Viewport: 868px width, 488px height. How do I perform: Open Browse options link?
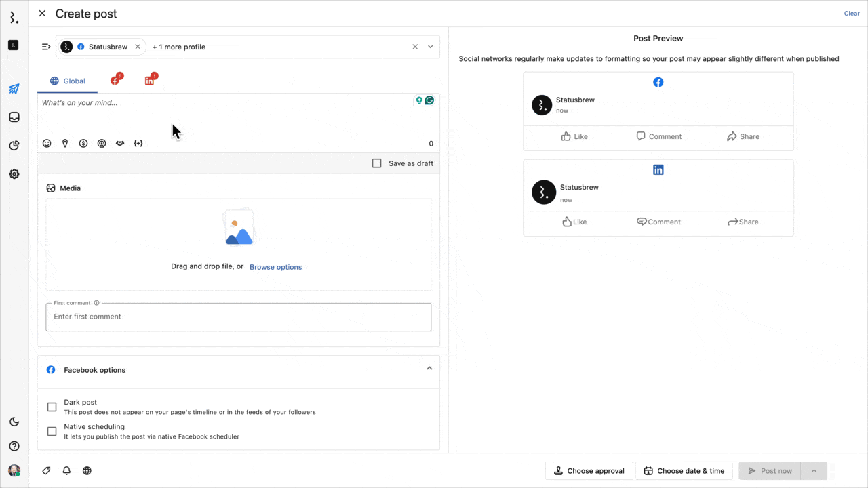(x=275, y=267)
